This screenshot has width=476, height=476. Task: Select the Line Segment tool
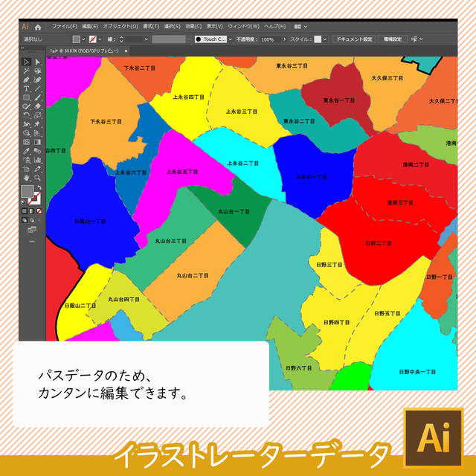[38, 89]
